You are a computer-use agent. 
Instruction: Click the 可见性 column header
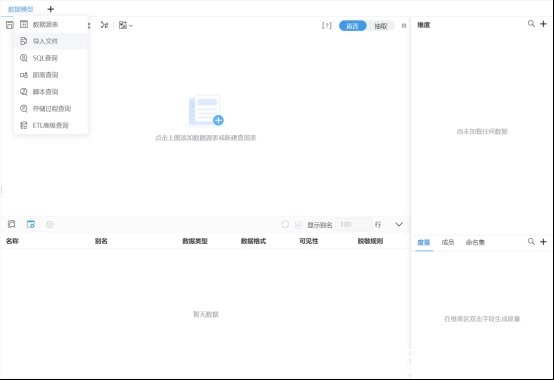click(309, 241)
